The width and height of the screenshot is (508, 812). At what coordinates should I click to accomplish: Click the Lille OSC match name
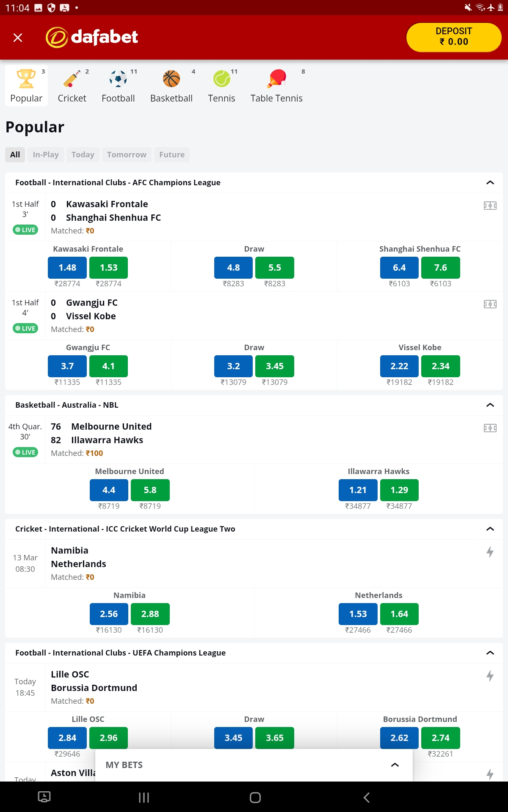click(69, 674)
